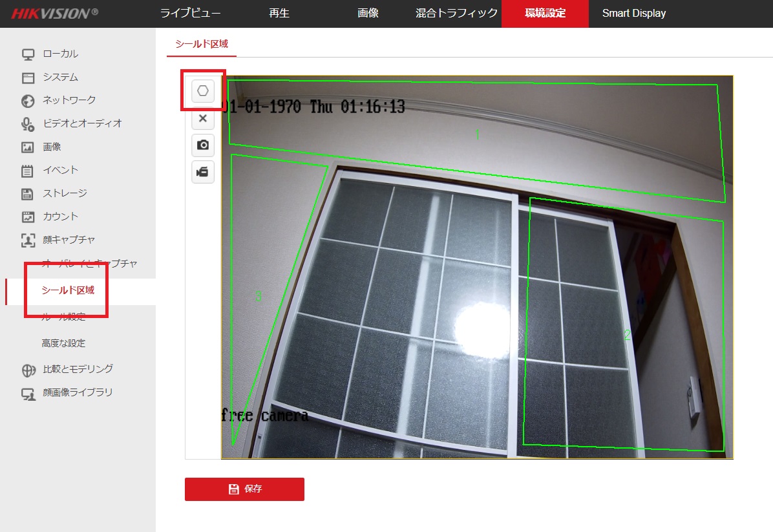The image size is (773, 532).
Task: Go to 混合トラフィック tab
Action: [x=456, y=14]
